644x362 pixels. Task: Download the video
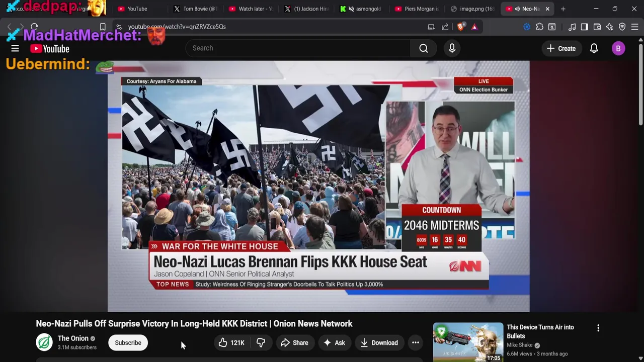379,343
